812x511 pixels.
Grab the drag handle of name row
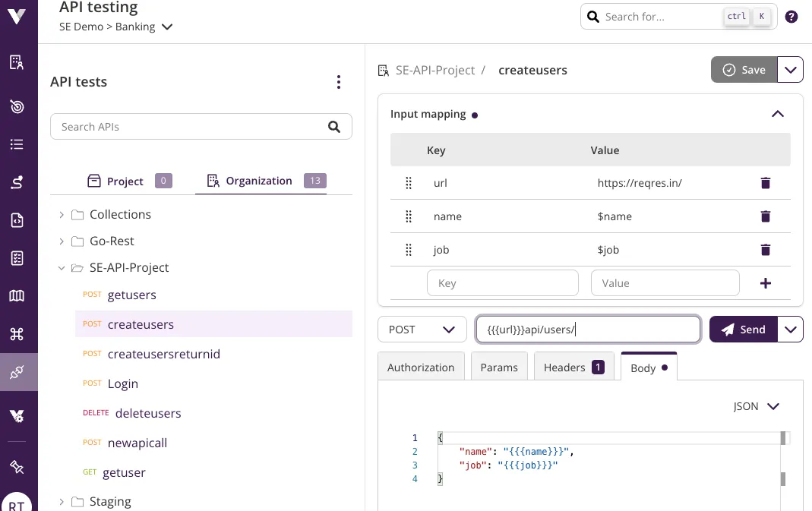pyautogui.click(x=409, y=216)
